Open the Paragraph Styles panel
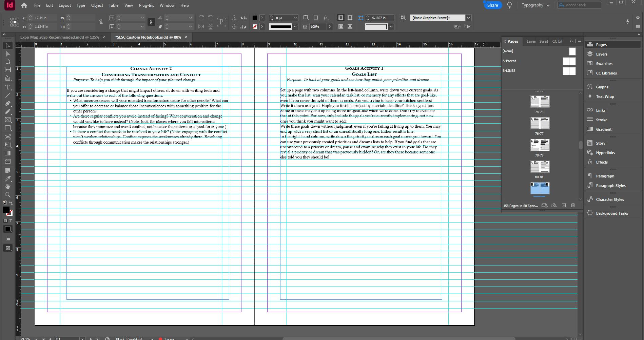Image resolution: width=644 pixels, height=340 pixels. 610,186
